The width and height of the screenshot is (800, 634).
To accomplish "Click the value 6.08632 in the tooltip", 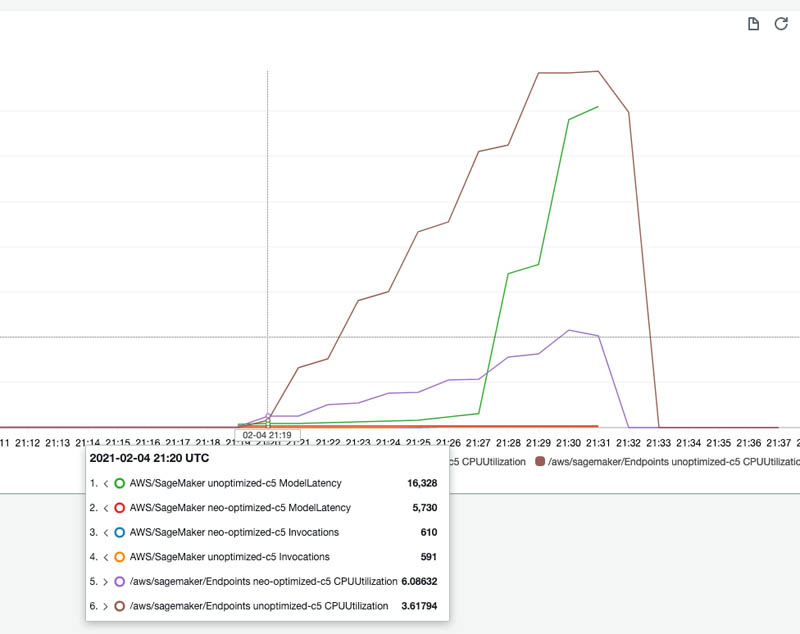I will (419, 581).
